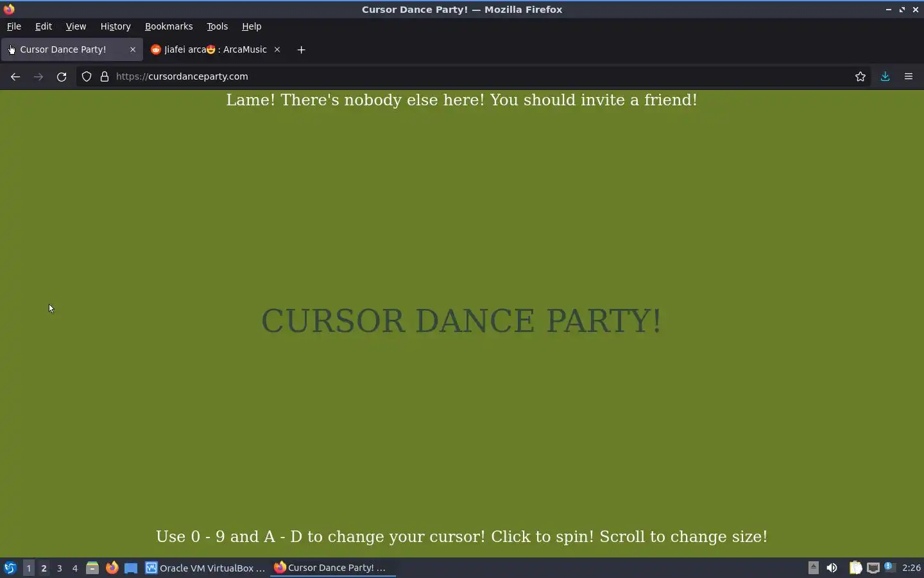This screenshot has height=578, width=924.
Task: Switch to workspace 3 on the panel
Action: tap(60, 568)
